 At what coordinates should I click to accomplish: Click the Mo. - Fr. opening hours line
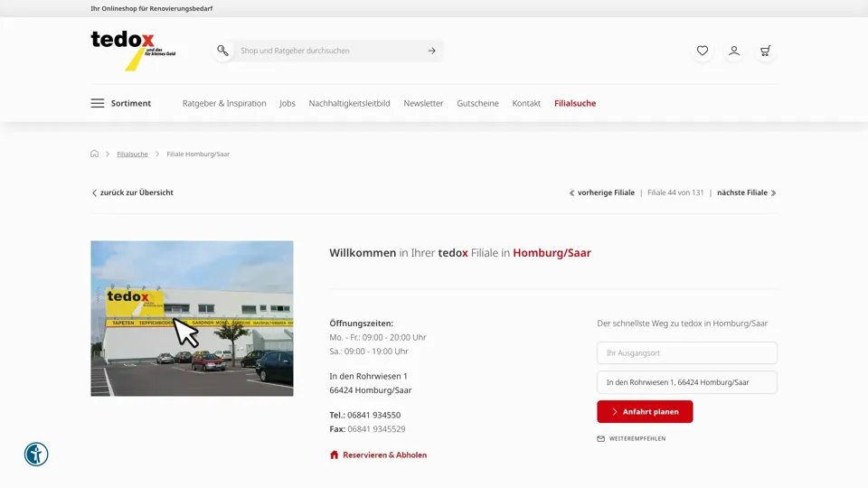coord(378,337)
